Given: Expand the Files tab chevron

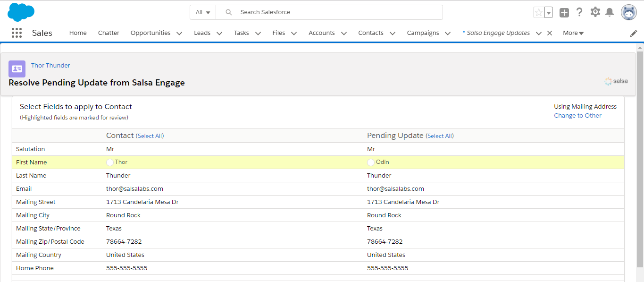Looking at the screenshot, I should pyautogui.click(x=294, y=33).
